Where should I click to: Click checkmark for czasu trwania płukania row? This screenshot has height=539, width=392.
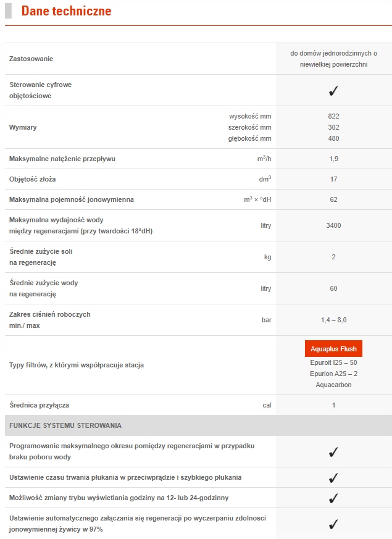[333, 478]
